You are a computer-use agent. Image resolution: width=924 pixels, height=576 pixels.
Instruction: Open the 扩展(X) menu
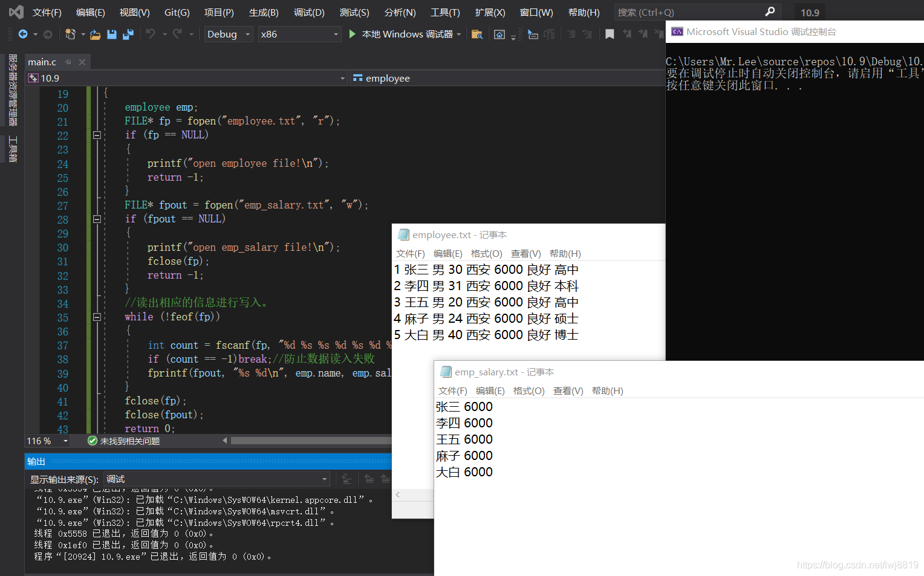pos(490,12)
